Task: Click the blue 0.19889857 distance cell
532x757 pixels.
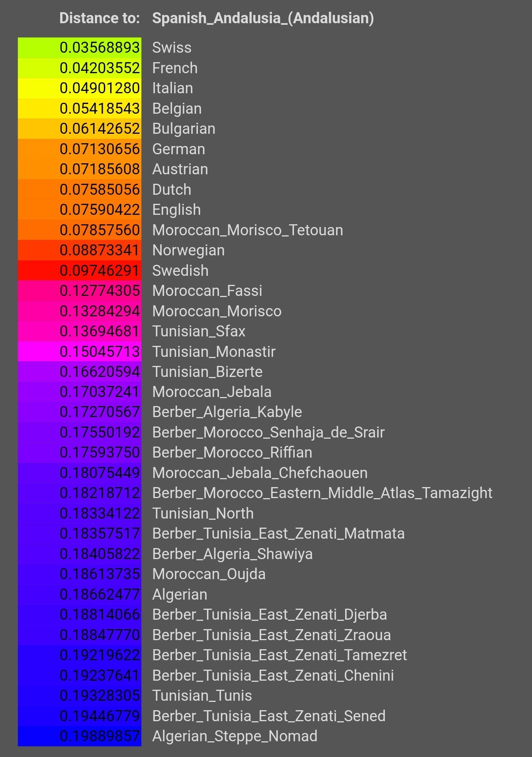Action: point(79,736)
